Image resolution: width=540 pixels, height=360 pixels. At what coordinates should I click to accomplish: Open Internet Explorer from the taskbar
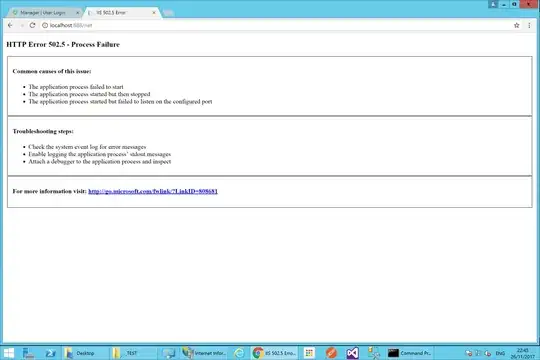point(239,353)
